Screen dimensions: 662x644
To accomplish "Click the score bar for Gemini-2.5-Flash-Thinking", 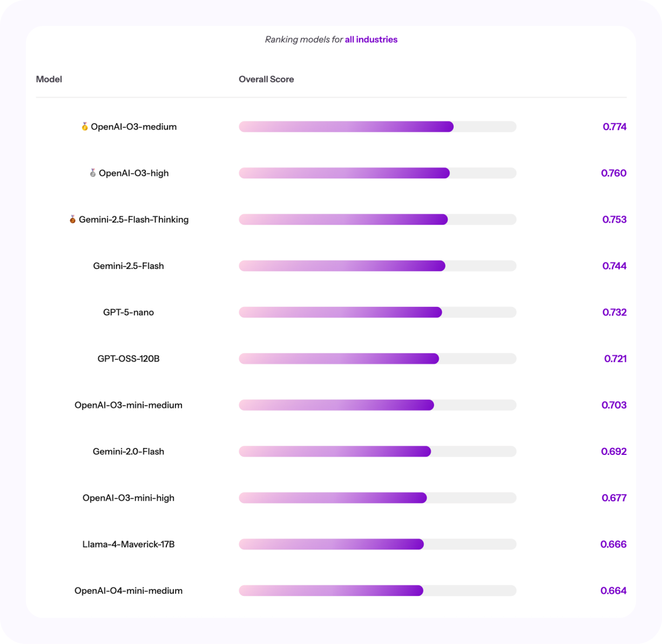I will coord(377,219).
